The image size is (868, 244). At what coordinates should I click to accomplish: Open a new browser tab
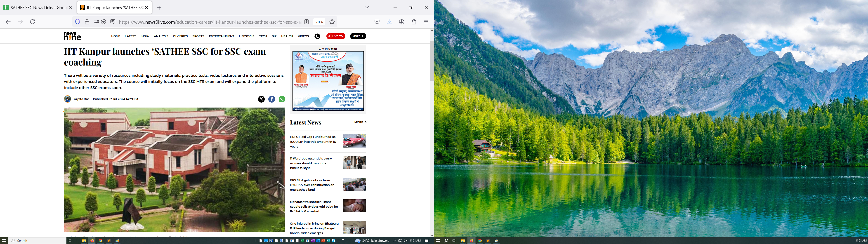point(159,8)
